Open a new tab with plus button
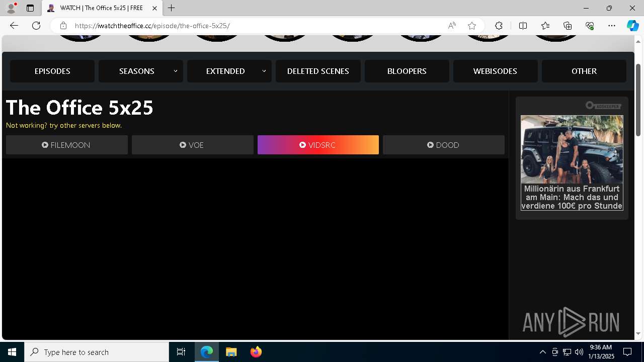This screenshot has width=644, height=362. coord(172,8)
